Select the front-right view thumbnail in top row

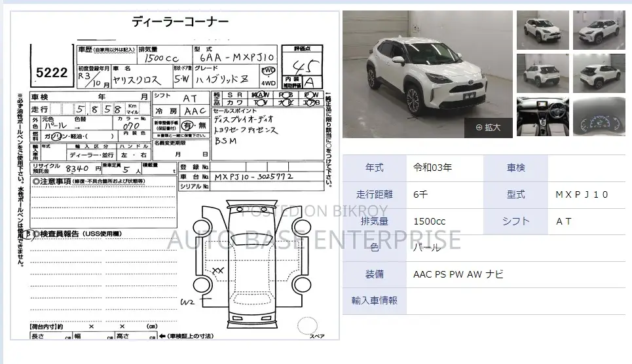(599, 30)
